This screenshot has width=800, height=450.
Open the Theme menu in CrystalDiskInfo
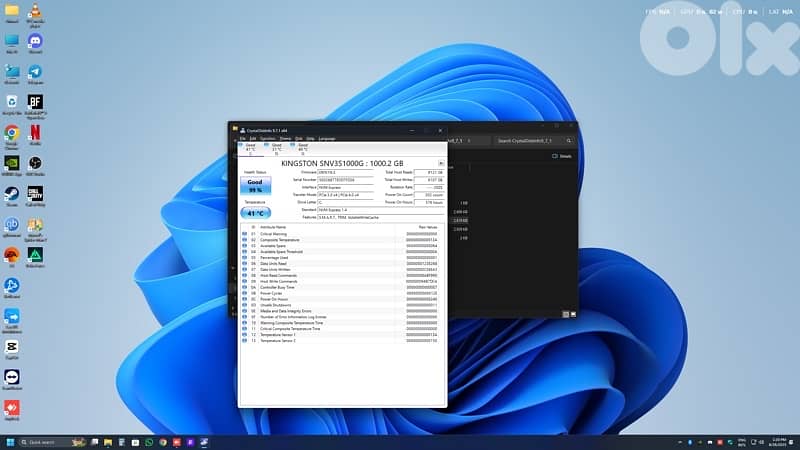(x=285, y=138)
